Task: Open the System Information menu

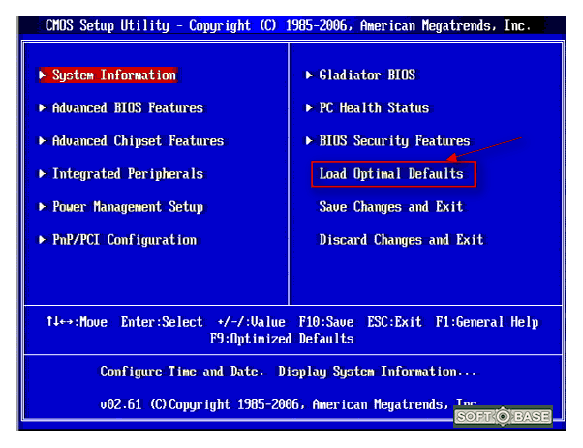Action: pyautogui.click(x=114, y=75)
